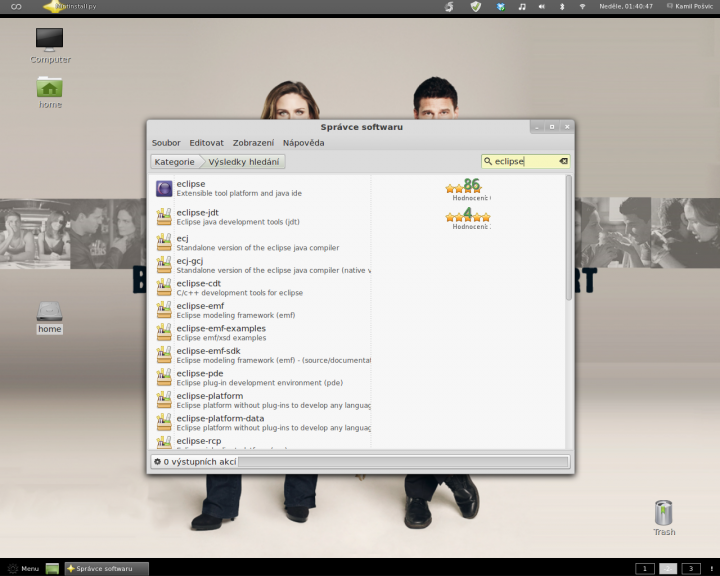Select the eclipse-jdt package icon
The width and height of the screenshot is (720, 576).
[164, 217]
